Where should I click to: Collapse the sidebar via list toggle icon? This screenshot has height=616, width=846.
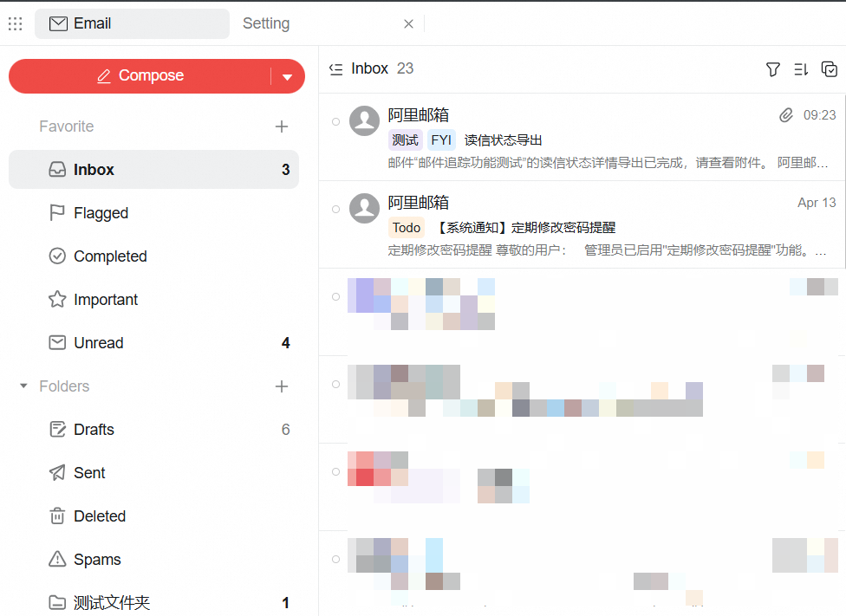336,69
